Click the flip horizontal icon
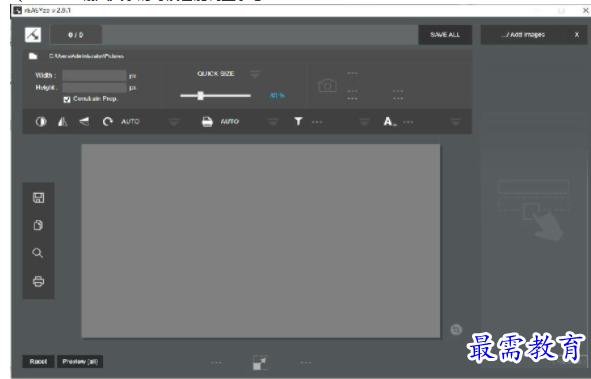This screenshot has width=591, height=379. point(63,121)
